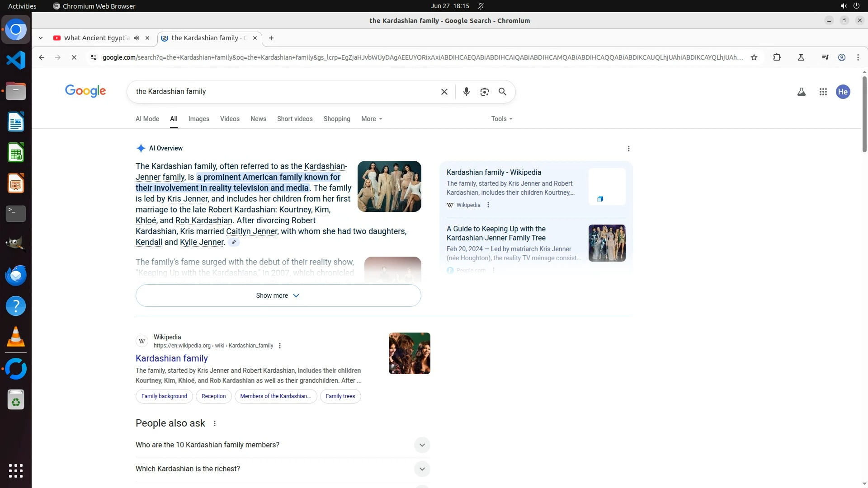
Task: Mute the audio-playing YouTube tab speaker icon
Action: click(137, 38)
